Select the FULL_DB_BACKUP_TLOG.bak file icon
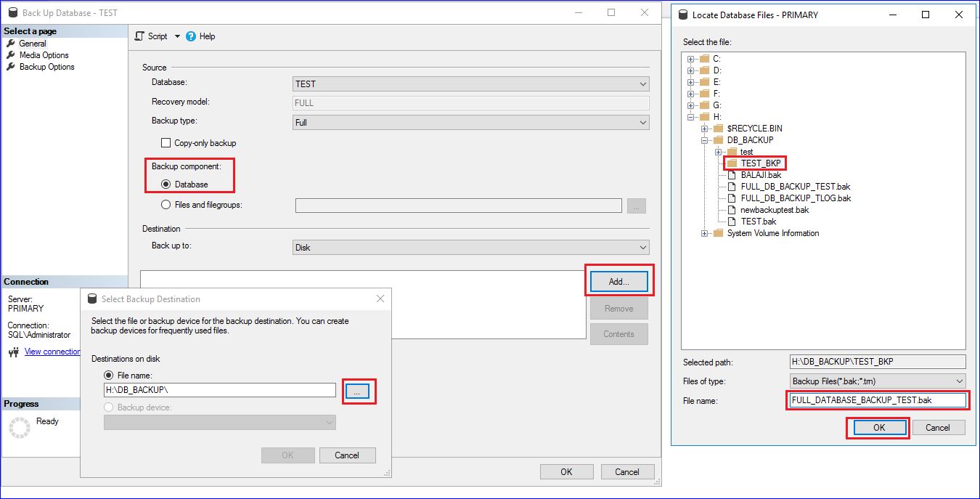 732,198
